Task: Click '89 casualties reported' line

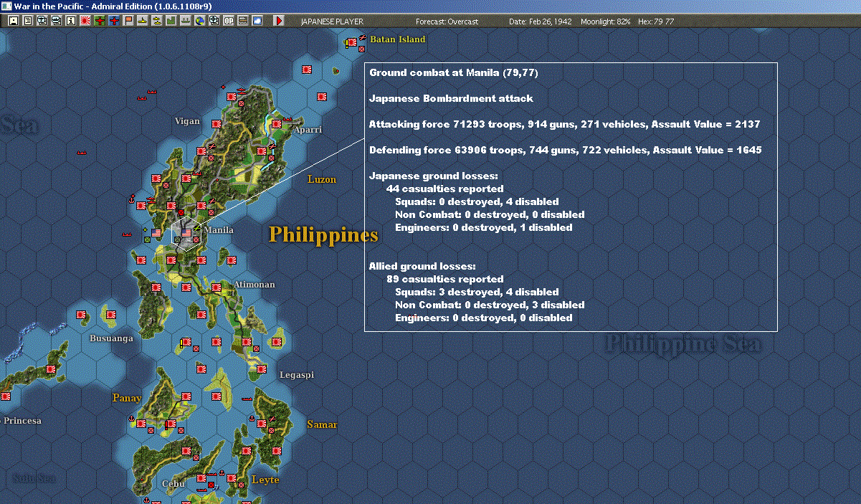Action: [x=444, y=279]
